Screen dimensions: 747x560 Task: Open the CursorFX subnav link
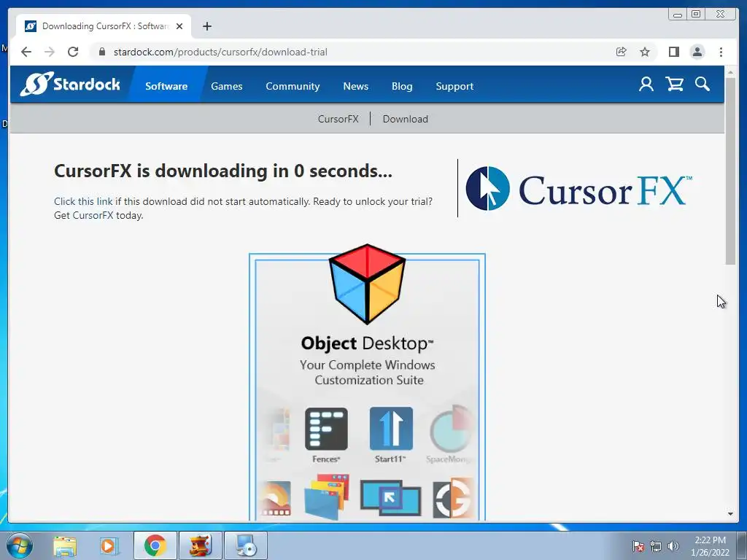[338, 119]
